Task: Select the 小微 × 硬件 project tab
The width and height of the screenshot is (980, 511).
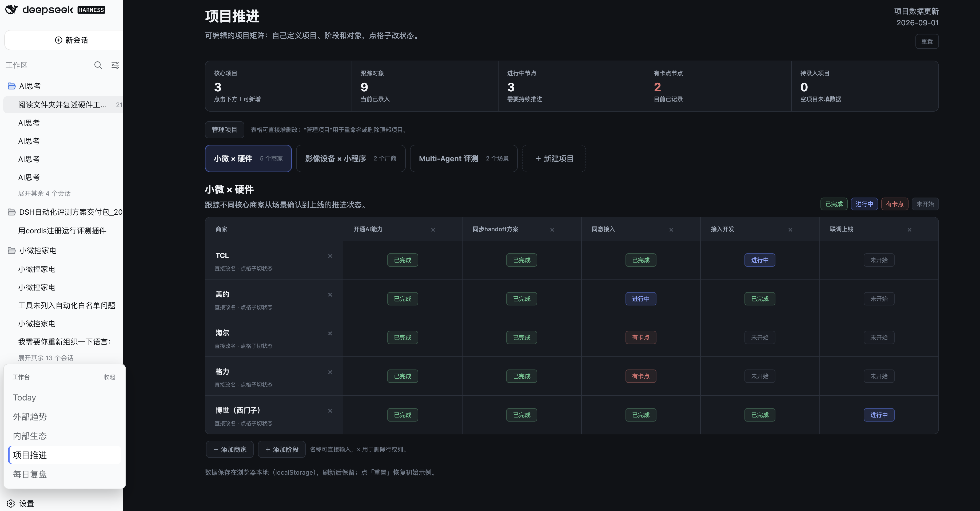Action: 248,158
